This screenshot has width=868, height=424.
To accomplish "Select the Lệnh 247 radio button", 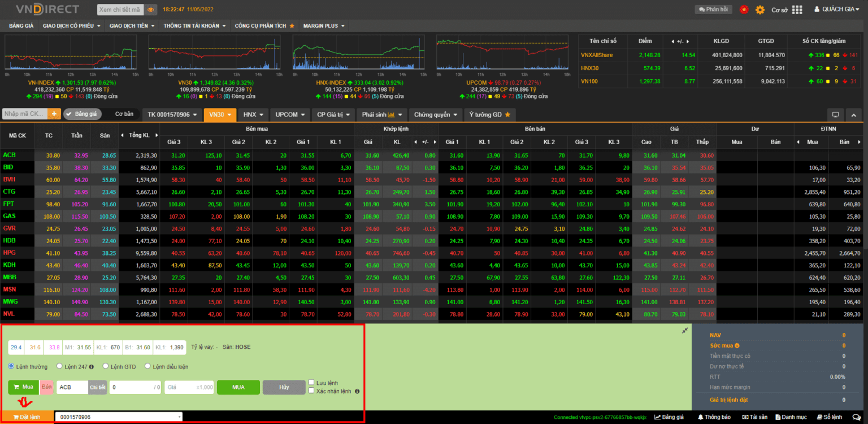I will [59, 366].
